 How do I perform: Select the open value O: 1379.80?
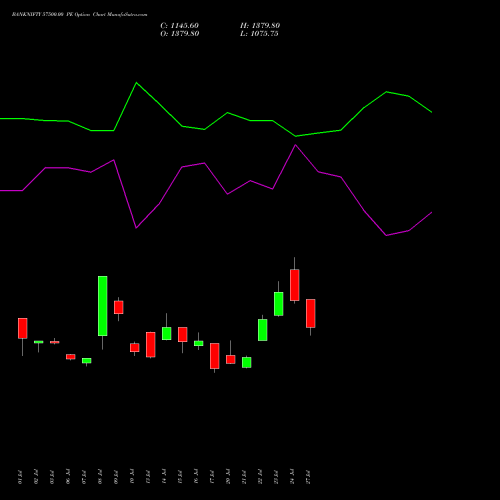180,34
